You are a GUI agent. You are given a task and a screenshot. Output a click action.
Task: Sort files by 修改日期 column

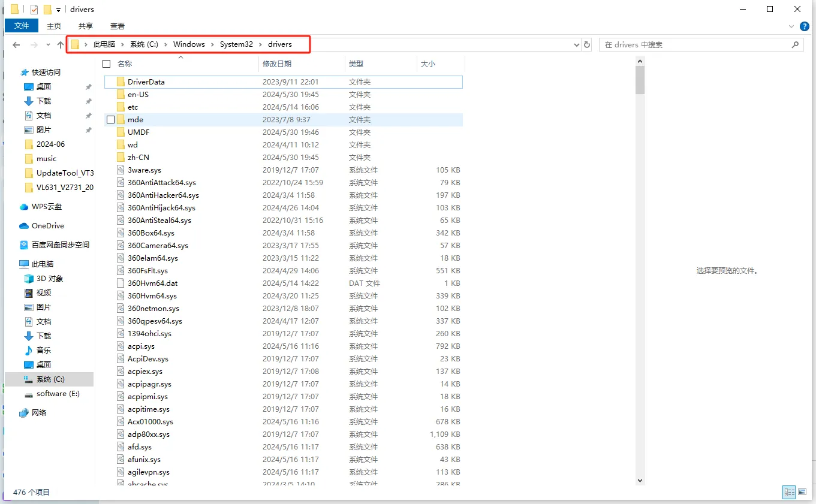(x=277, y=64)
